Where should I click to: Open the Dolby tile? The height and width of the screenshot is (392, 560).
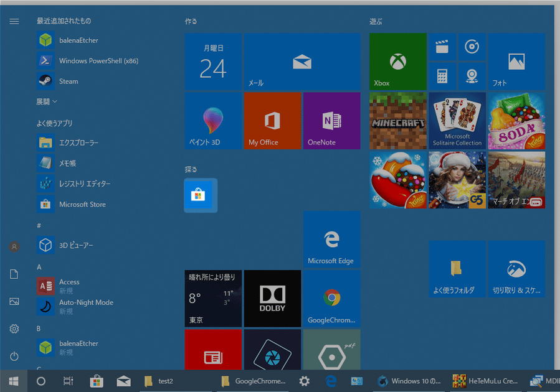coord(272,298)
